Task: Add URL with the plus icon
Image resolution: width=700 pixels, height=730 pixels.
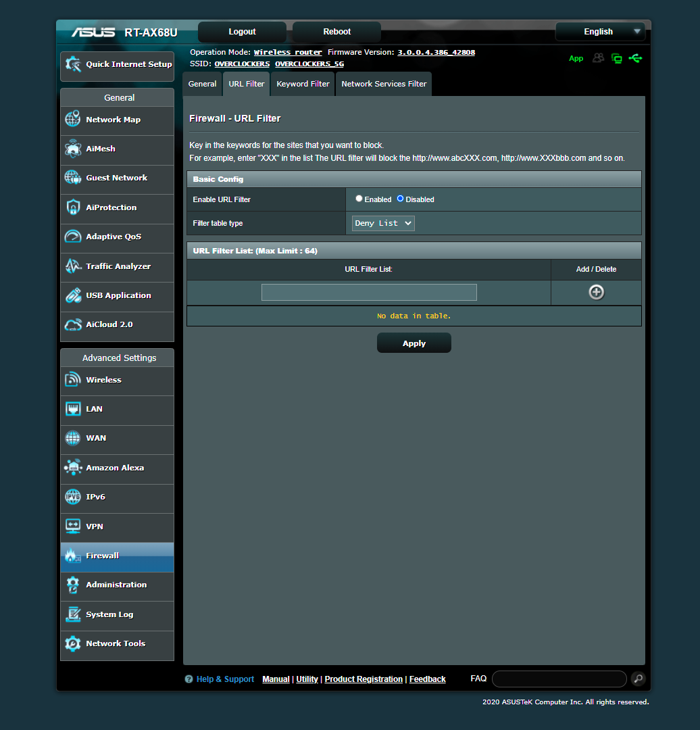Action: coord(596,293)
